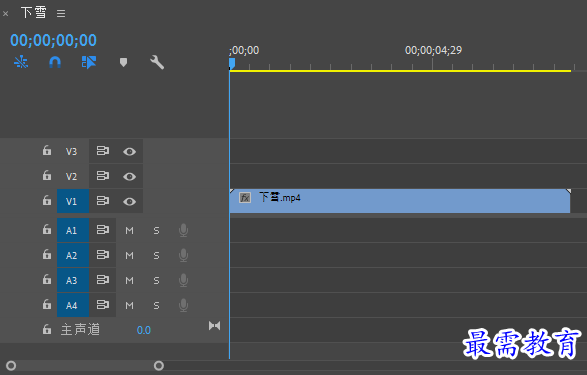The image size is (587, 375).
Task: Solo track A3 with S button
Action: click(x=156, y=280)
